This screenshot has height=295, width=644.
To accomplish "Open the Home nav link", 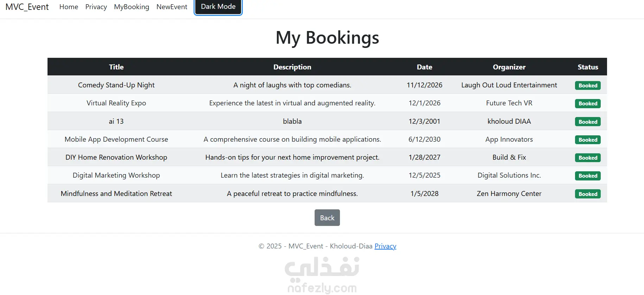I will tap(69, 7).
